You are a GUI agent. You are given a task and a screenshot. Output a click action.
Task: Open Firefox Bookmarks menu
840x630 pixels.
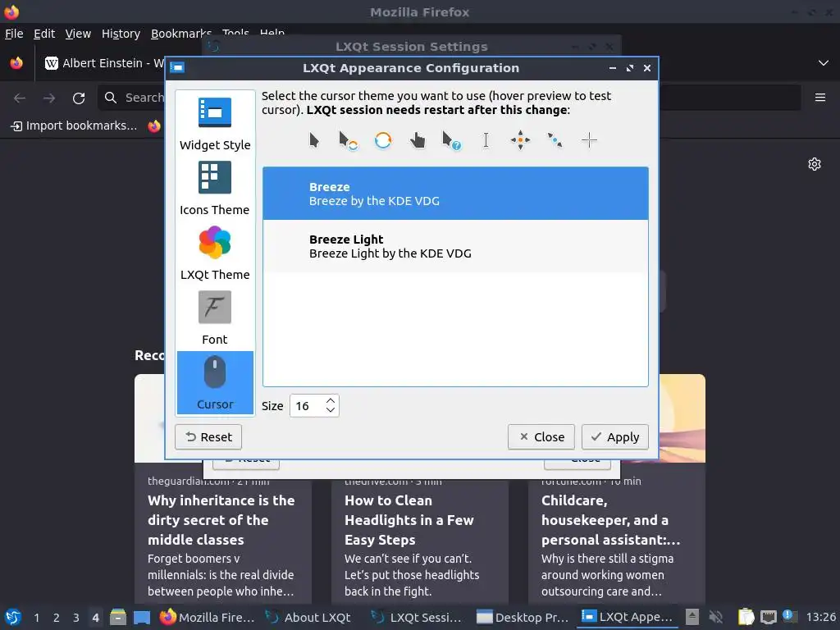(181, 34)
